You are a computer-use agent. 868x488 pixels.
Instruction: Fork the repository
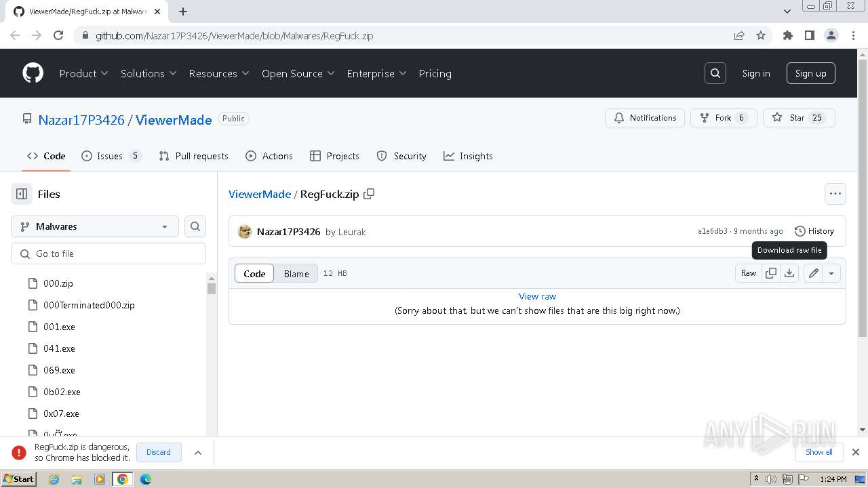pos(724,118)
